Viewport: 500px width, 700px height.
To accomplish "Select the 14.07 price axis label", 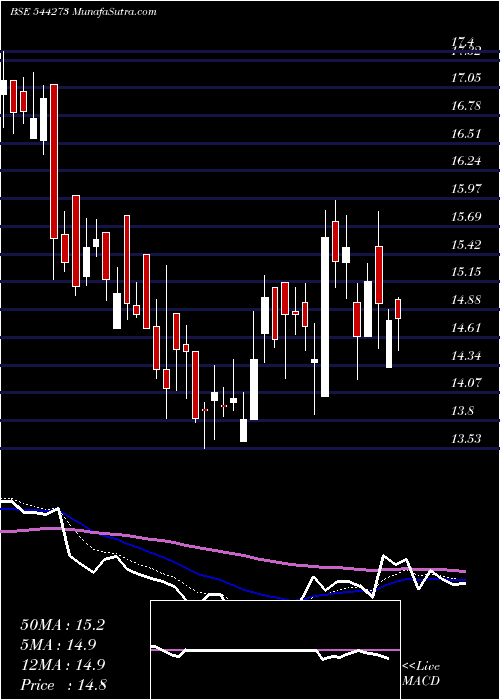I will click(x=467, y=383).
